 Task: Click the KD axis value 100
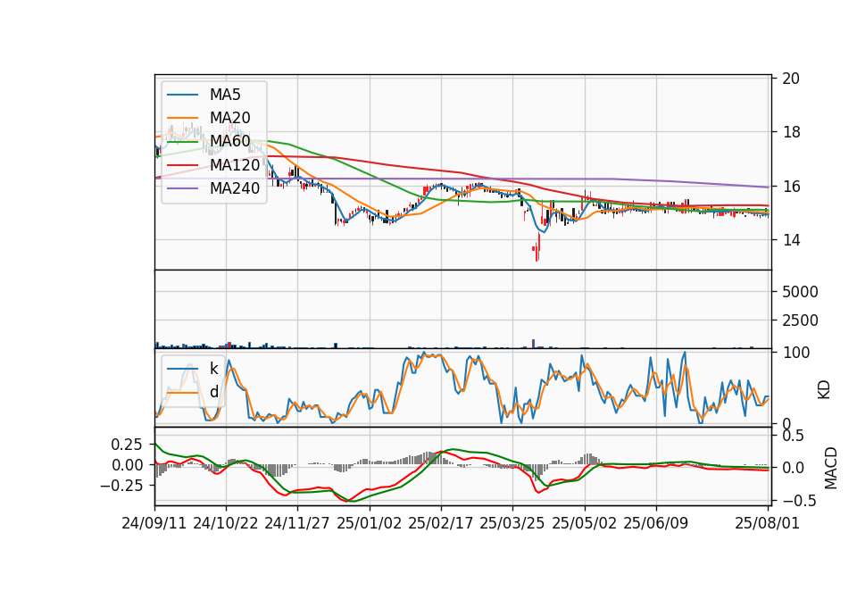tap(795, 353)
